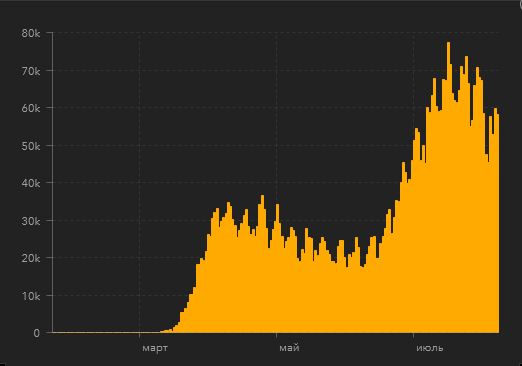Click the tallest bar near 77k
The image size is (522, 366).
pos(448,187)
